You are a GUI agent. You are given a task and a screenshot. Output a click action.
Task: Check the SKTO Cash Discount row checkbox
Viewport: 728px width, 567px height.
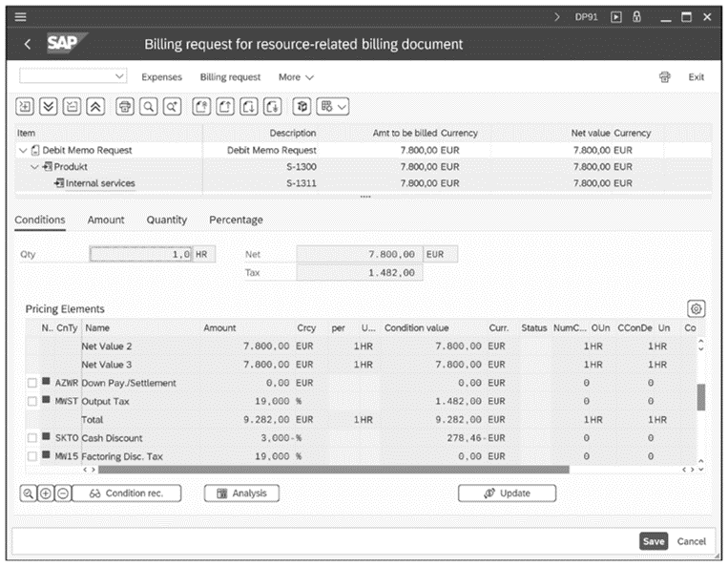(x=32, y=438)
